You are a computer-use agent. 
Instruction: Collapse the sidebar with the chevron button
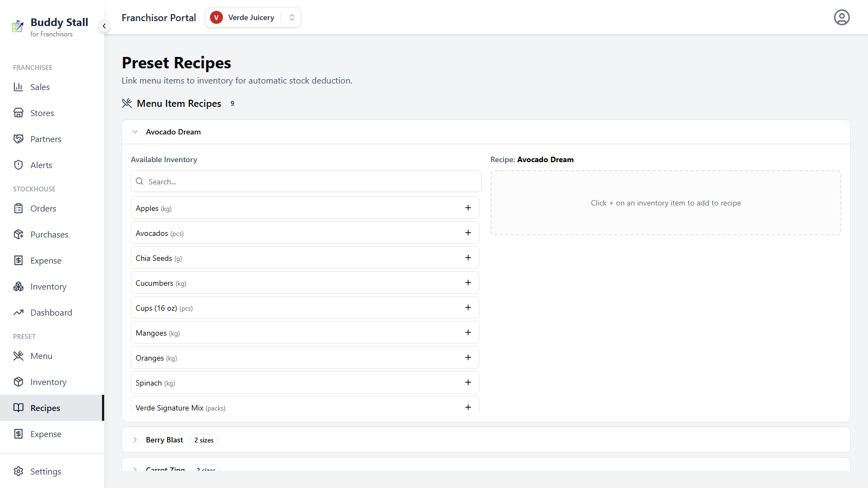pyautogui.click(x=104, y=26)
